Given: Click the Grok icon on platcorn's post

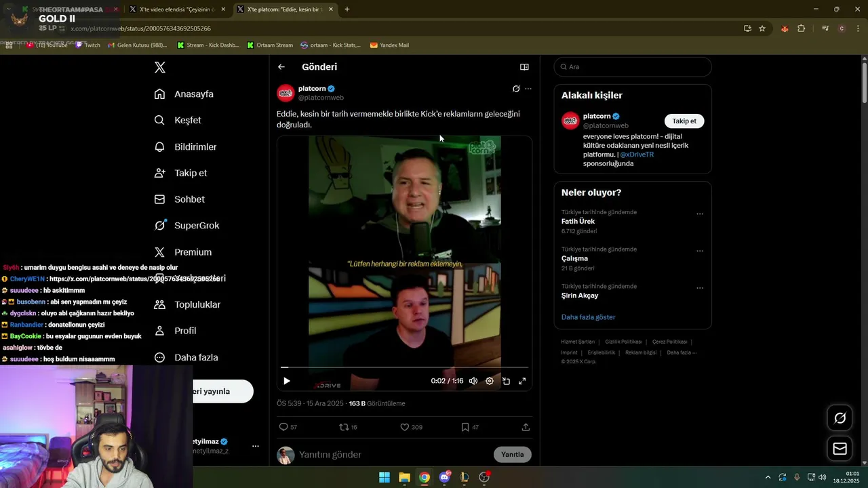Looking at the screenshot, I should (516, 89).
